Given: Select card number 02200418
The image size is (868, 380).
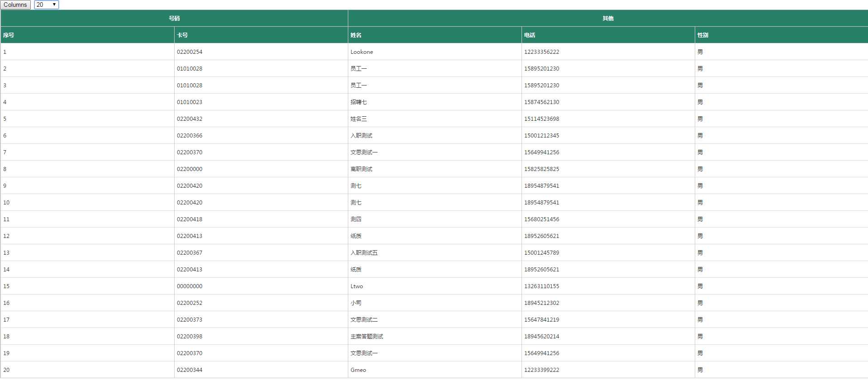Looking at the screenshot, I should click(190, 219).
